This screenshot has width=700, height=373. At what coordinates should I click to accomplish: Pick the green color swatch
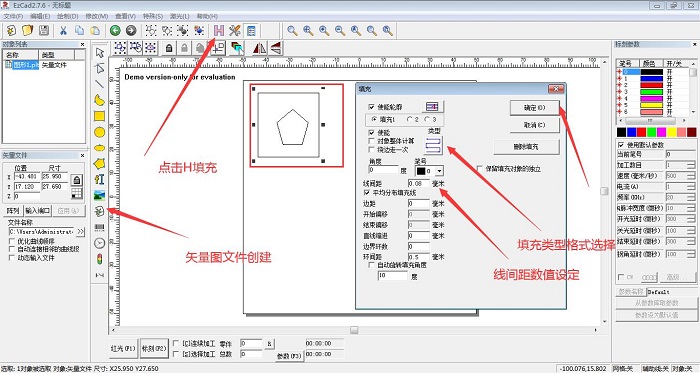pos(652,132)
